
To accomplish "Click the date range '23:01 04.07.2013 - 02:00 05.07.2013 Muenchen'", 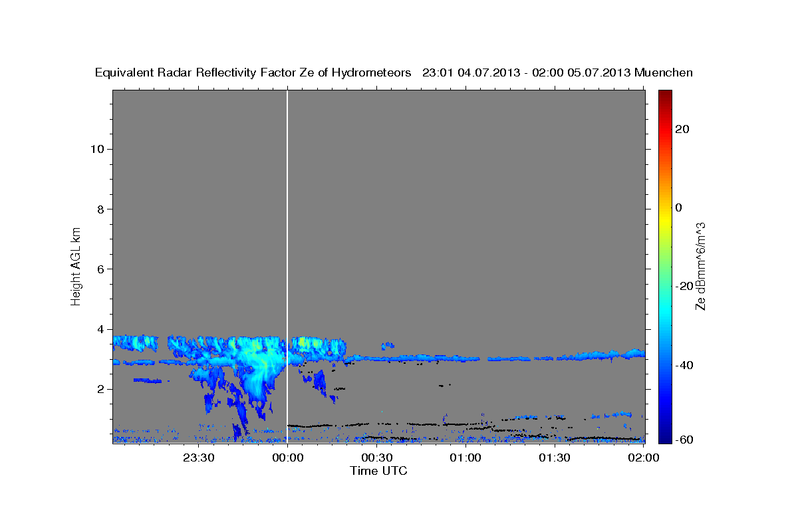I will (x=558, y=73).
